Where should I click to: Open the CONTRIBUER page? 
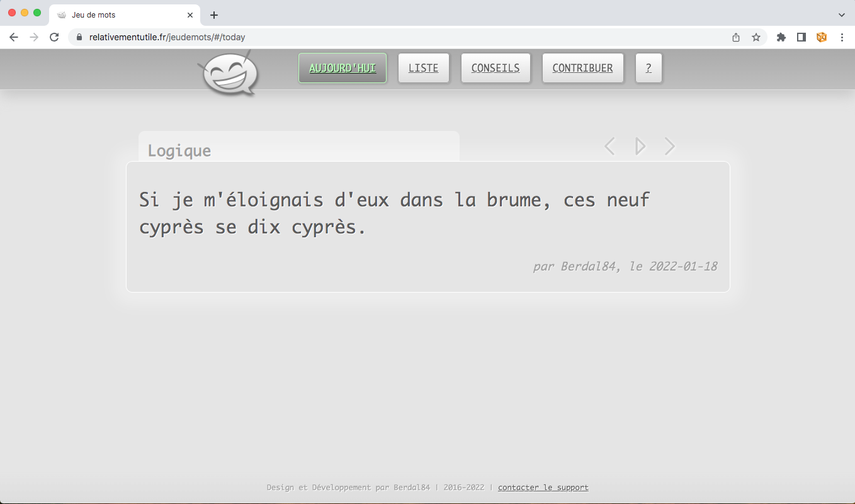tap(582, 68)
